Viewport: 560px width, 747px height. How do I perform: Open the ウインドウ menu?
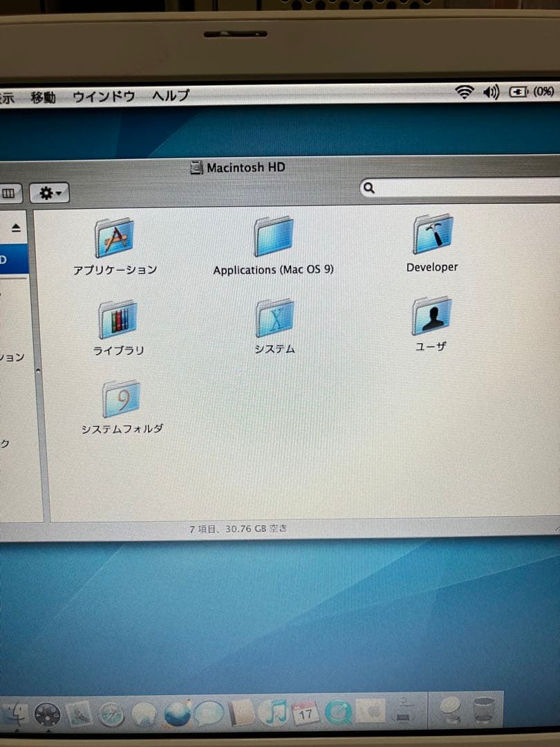[103, 97]
